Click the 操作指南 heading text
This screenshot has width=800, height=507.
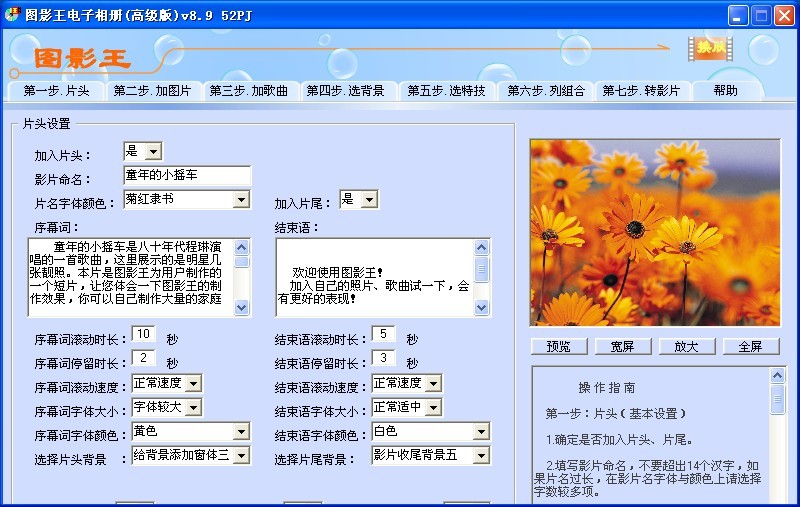pos(607,388)
